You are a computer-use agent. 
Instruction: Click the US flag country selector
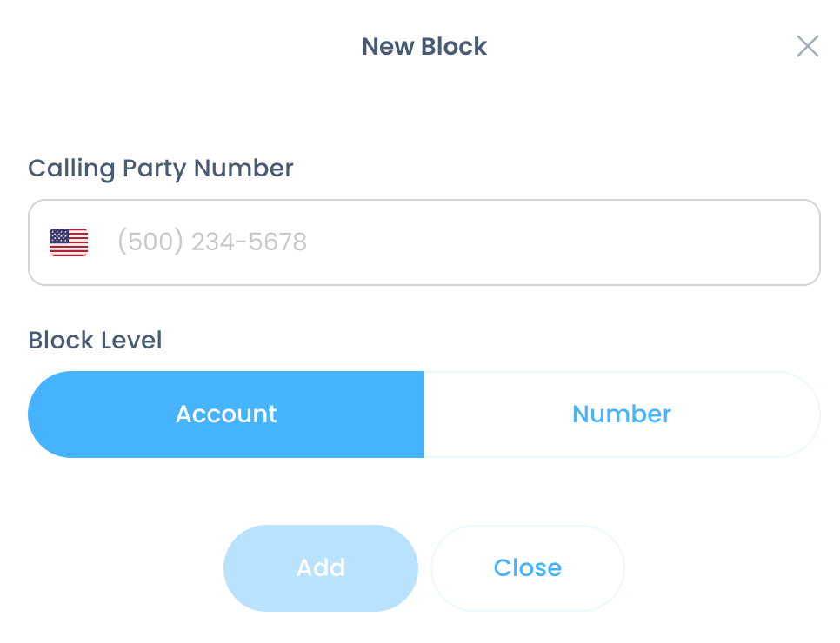pyautogui.click(x=69, y=242)
